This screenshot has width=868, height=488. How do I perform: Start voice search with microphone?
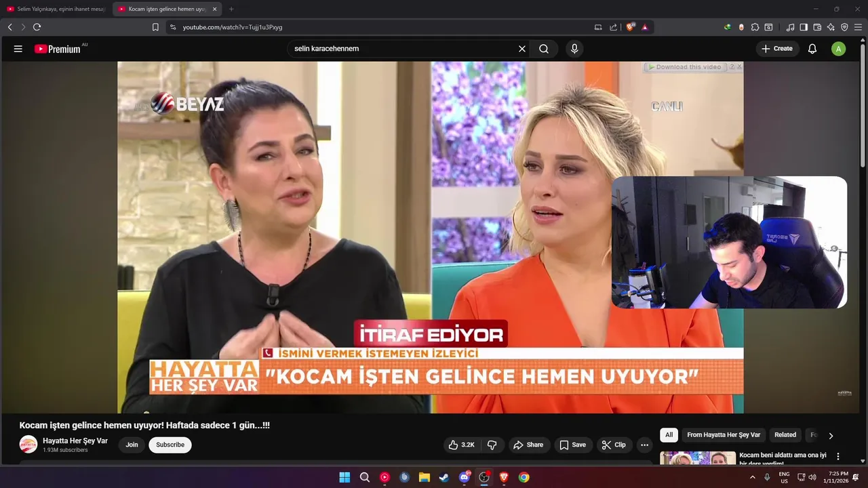[574, 49]
